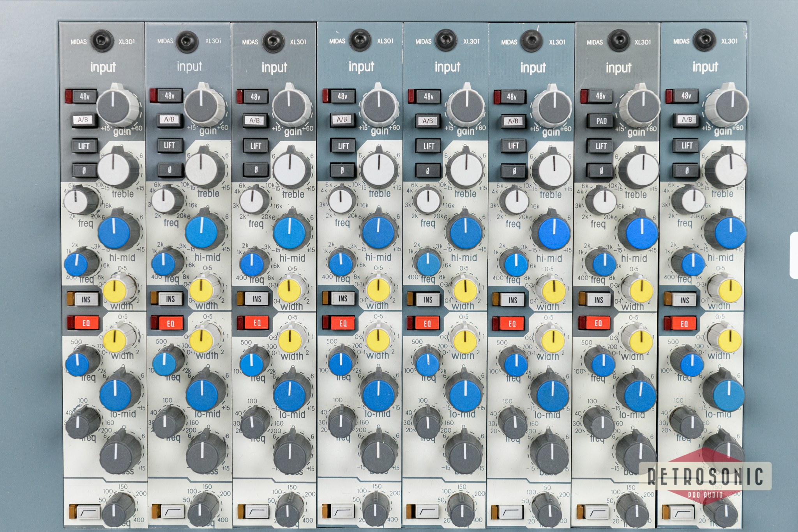
Task: Engage the PAD button on seventh strip
Action: coord(601,121)
